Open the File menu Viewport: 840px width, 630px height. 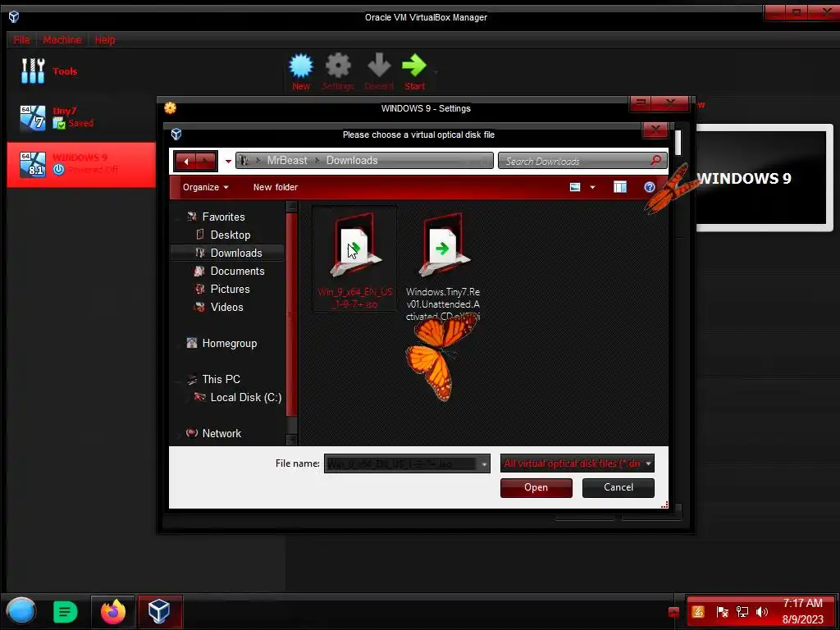21,39
